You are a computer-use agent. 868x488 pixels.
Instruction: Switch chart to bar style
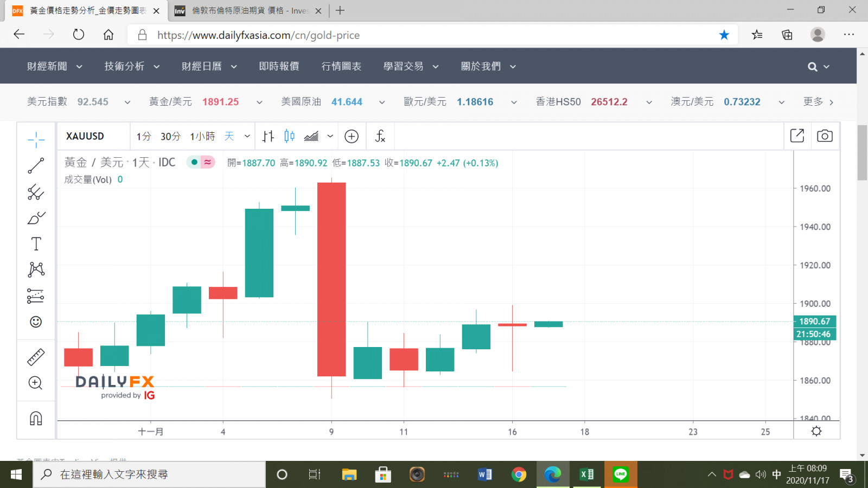(x=268, y=136)
